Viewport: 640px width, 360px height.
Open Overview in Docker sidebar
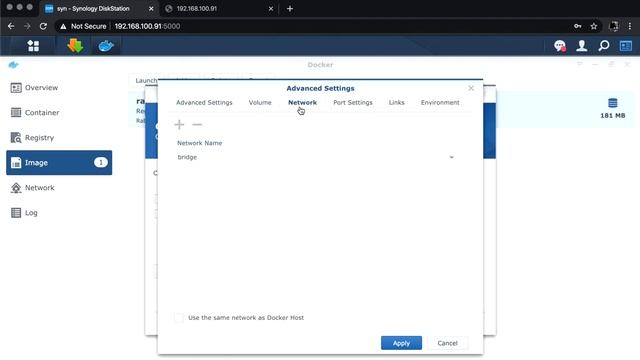(x=59, y=88)
